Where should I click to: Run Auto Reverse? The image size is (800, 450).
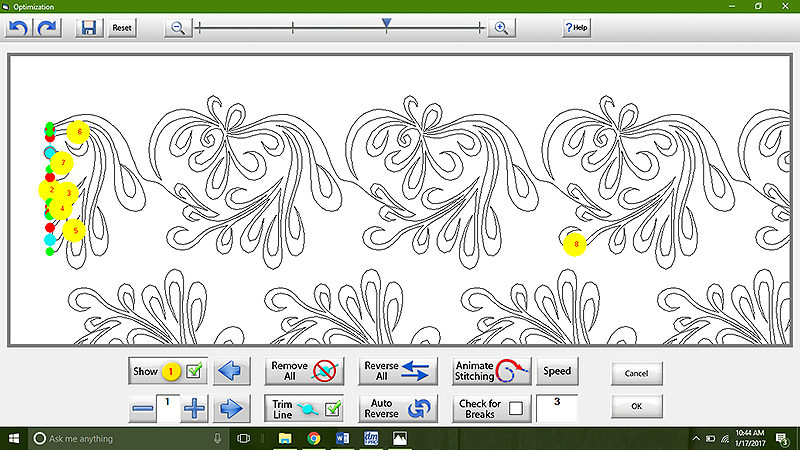(398, 408)
